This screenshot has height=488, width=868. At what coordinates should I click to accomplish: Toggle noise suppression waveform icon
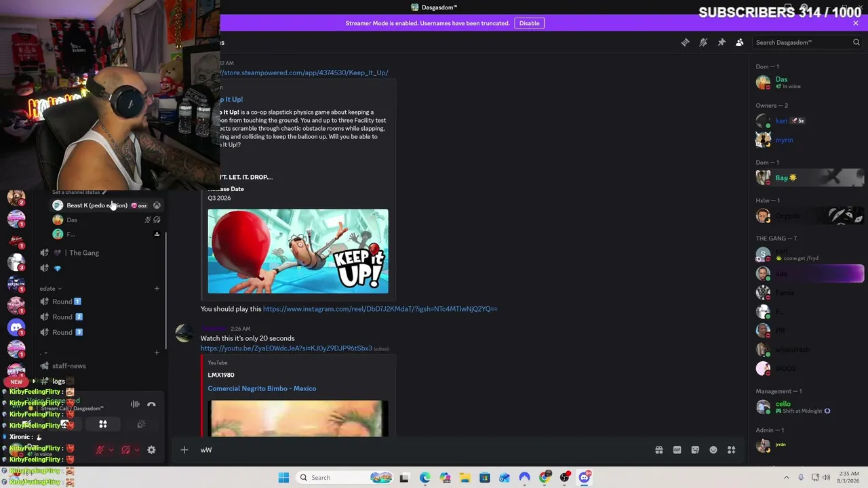(135, 405)
